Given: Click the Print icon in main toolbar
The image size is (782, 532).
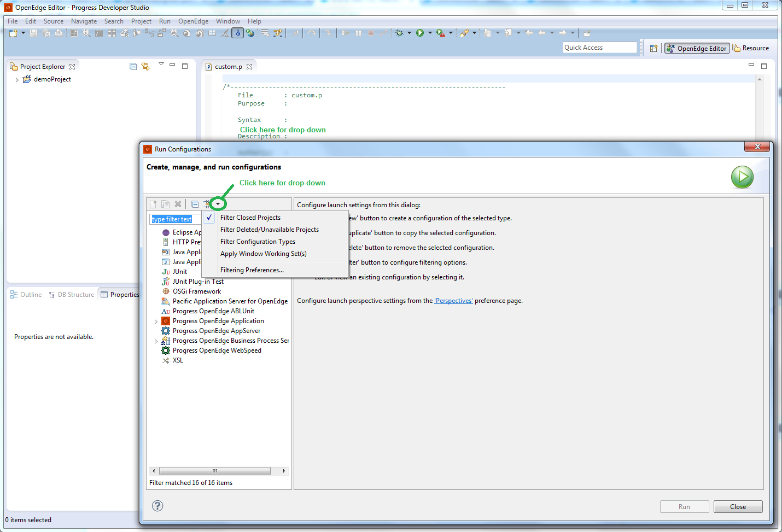Looking at the screenshot, I should (59, 33).
